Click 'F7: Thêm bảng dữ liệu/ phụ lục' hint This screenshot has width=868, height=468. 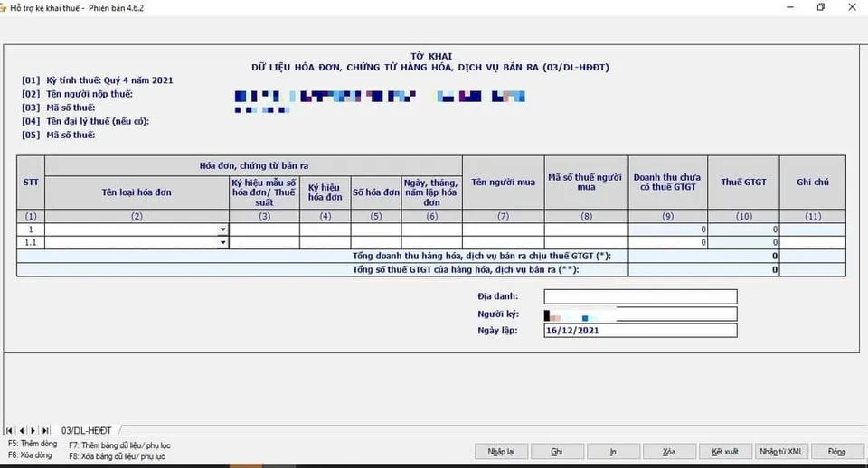tap(119, 445)
